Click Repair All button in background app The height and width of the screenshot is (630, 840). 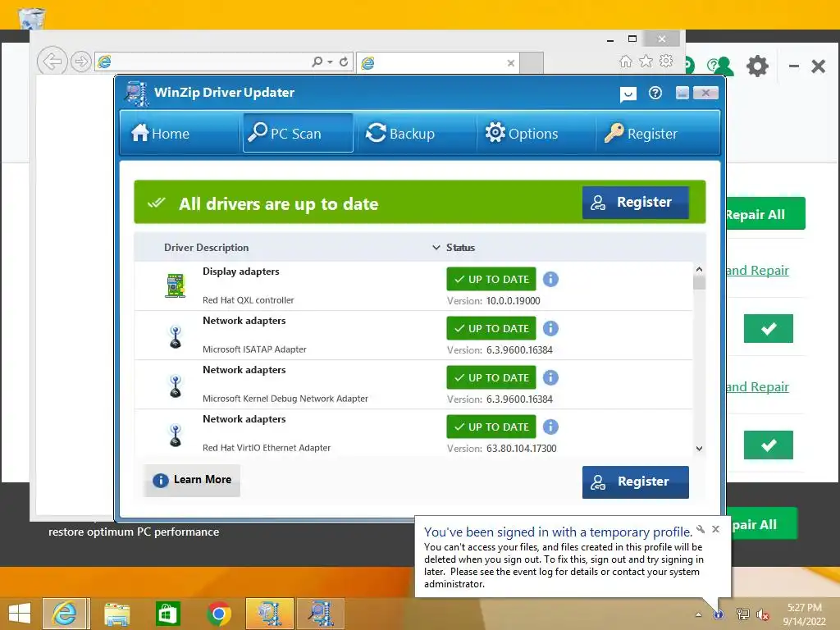[x=765, y=214]
